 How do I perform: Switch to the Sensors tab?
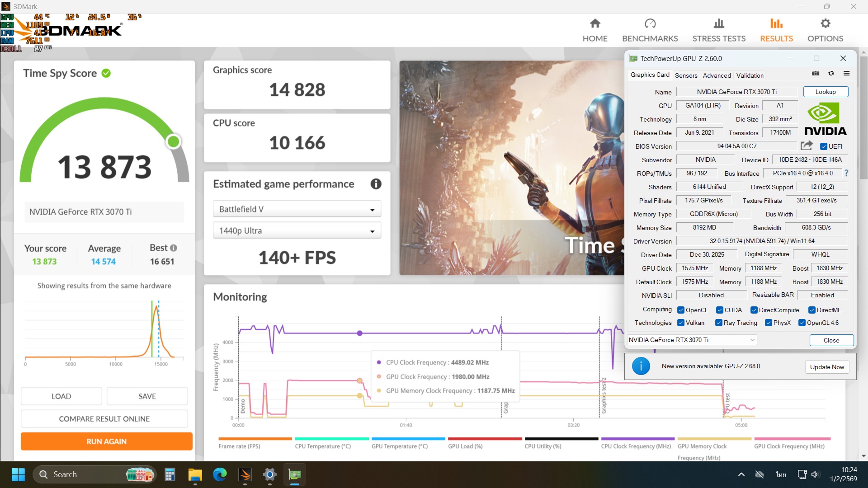(x=686, y=75)
